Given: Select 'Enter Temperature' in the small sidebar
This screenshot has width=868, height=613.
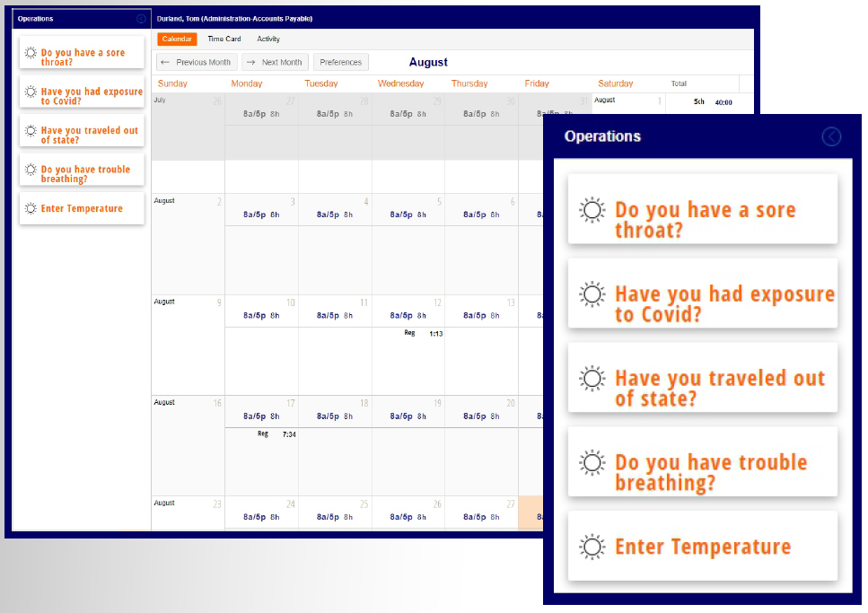Looking at the screenshot, I should 82,208.
